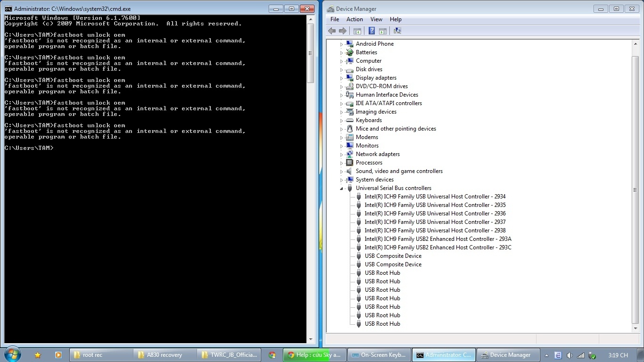The image size is (644, 362).
Task: Click the Windows Start orb
Action: [12, 354]
